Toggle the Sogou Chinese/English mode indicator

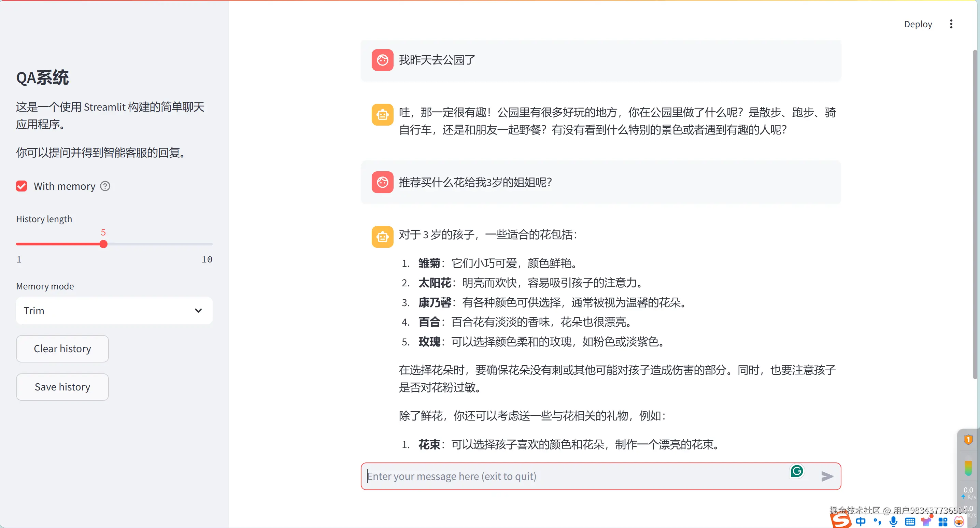(861, 521)
